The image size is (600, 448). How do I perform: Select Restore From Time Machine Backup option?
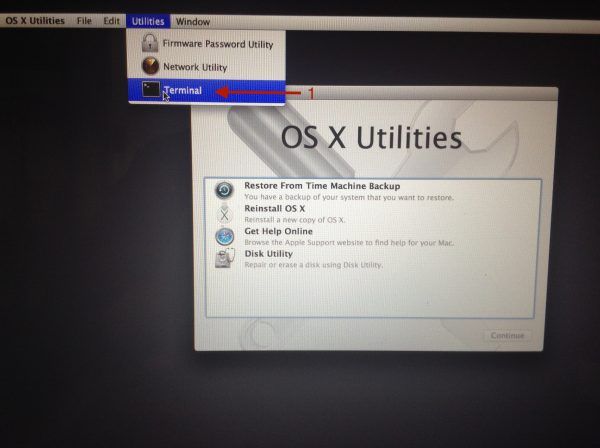[322, 186]
